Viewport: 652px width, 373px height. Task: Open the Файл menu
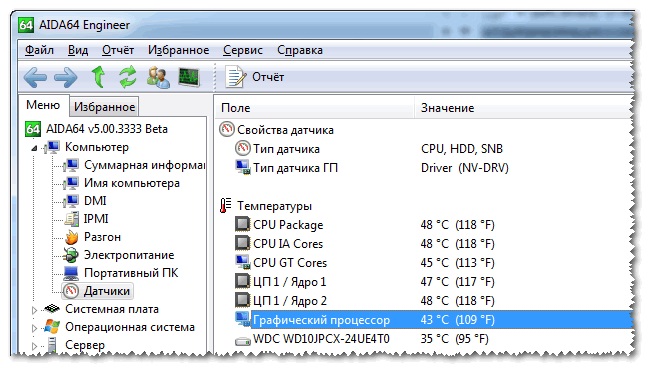click(39, 50)
